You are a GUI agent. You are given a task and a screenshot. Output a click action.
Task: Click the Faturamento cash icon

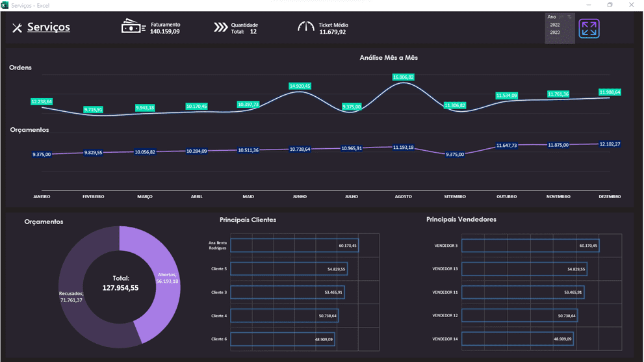(x=133, y=27)
